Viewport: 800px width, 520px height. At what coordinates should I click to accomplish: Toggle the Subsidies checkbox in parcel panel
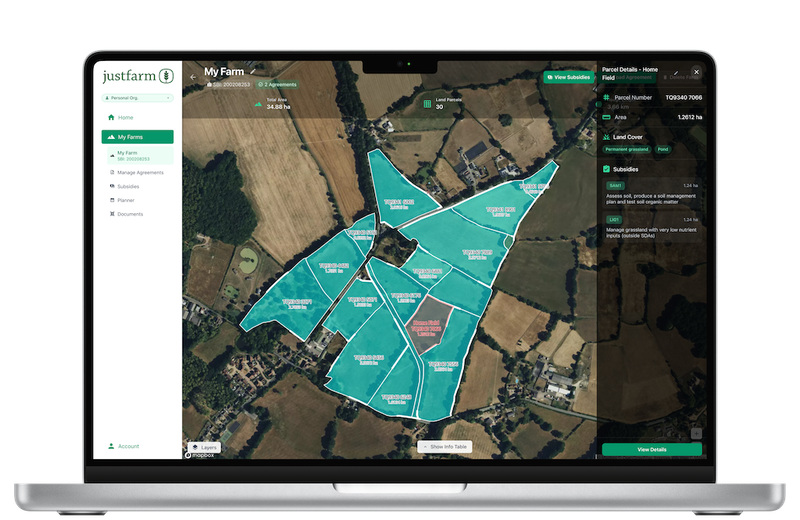pos(607,169)
